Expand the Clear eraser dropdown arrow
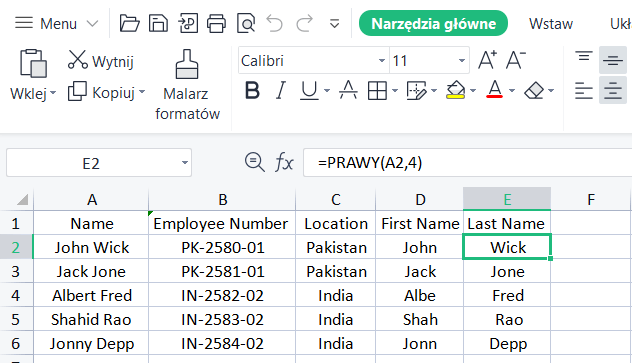Viewport: 632px width, 363px height. coord(551,91)
